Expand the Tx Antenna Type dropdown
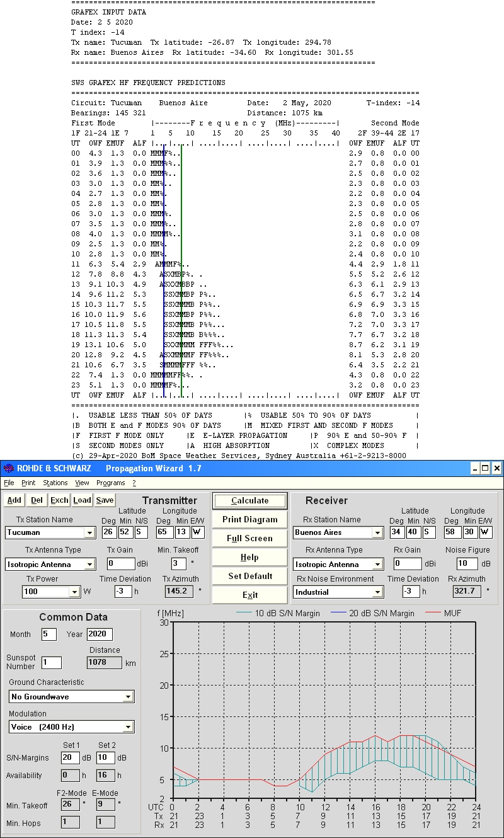This screenshot has width=504, height=838. click(90, 565)
